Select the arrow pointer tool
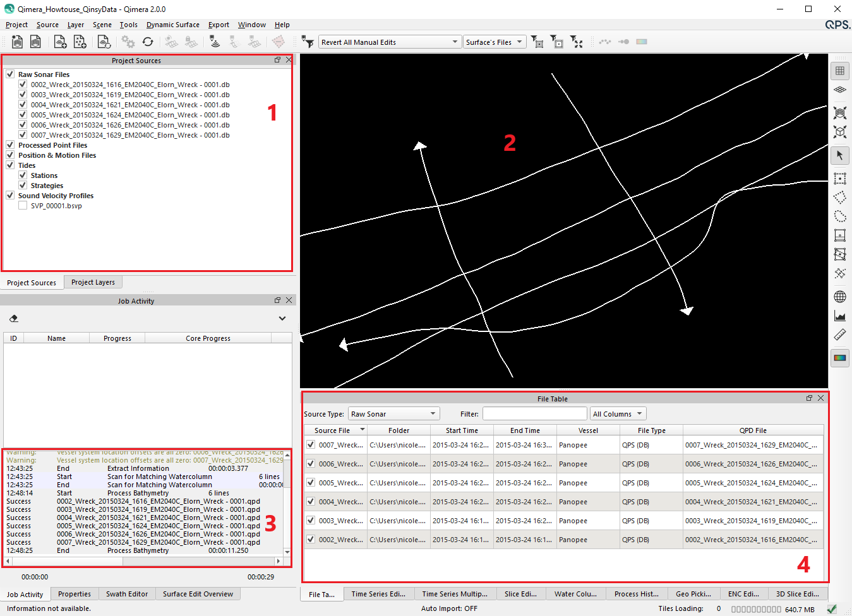 (839, 155)
